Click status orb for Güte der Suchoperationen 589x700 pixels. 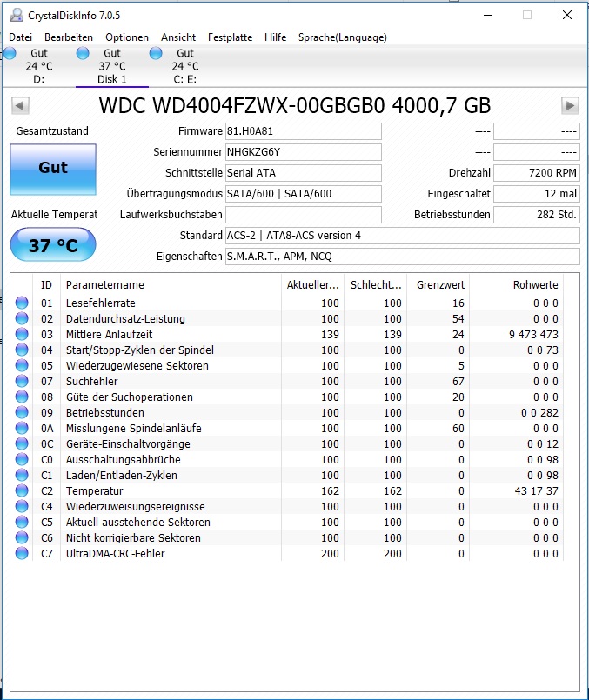[22, 397]
